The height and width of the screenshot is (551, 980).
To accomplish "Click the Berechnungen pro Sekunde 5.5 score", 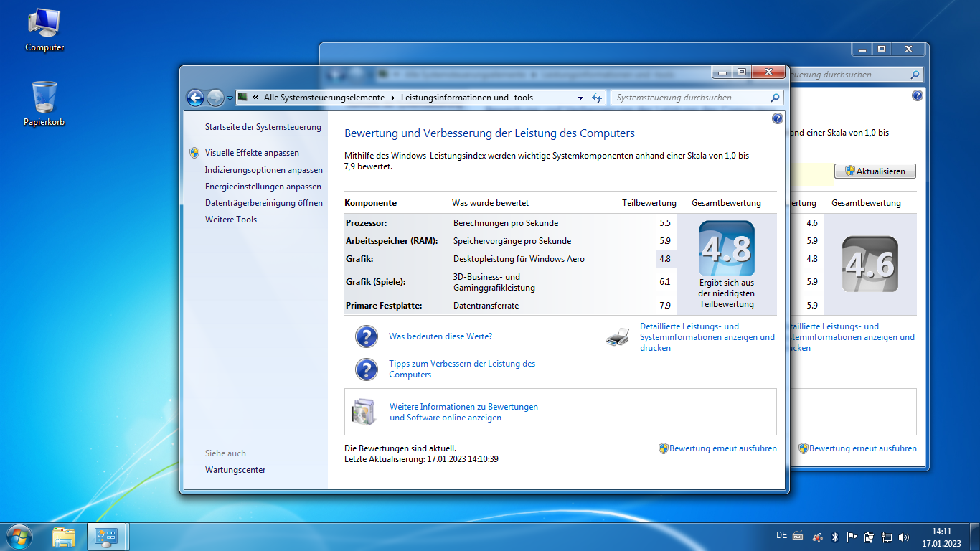I will [x=665, y=223].
